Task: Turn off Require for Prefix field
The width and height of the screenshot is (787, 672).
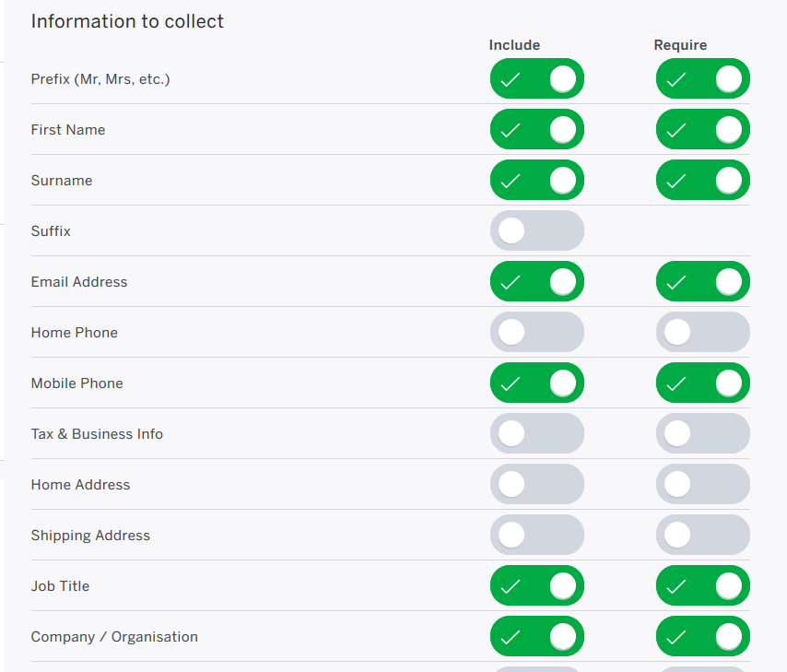Action: [702, 79]
